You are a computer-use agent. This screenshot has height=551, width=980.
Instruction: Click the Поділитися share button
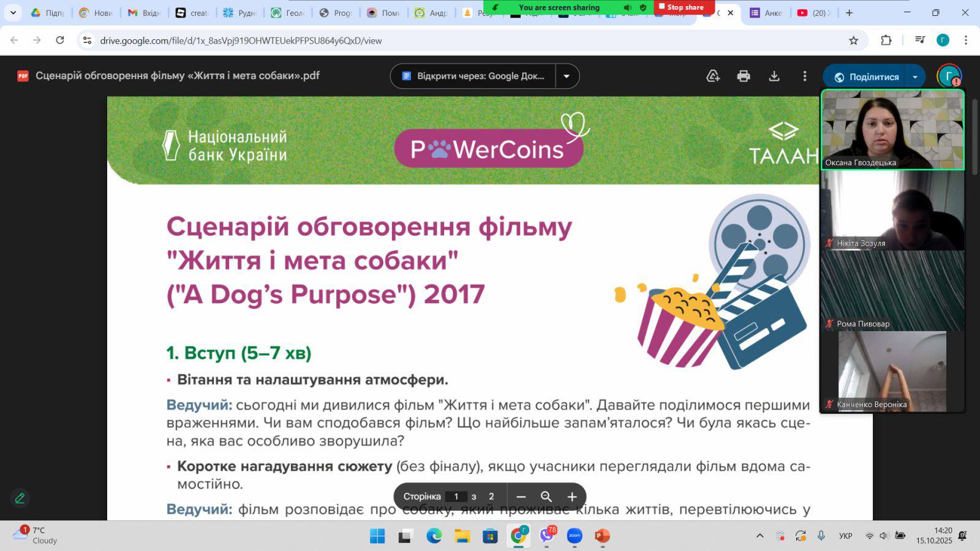866,77
